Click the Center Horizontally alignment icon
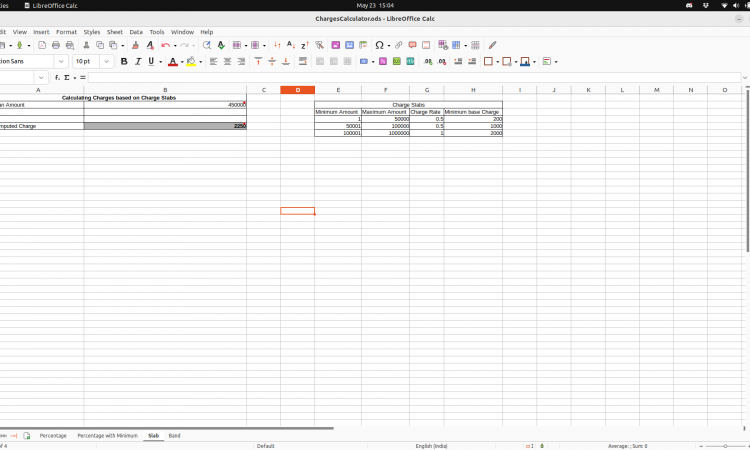Screen dimensions: 750x450 tap(227, 61)
